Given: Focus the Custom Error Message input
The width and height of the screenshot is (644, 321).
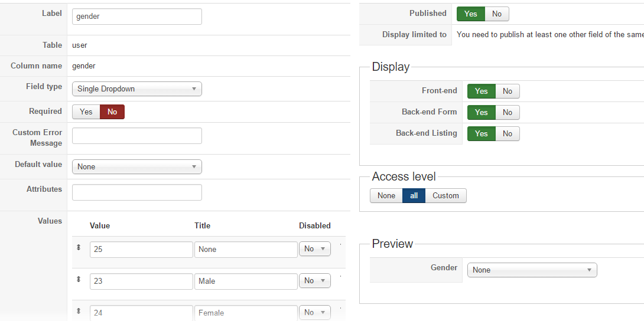Looking at the screenshot, I should click(x=136, y=136).
